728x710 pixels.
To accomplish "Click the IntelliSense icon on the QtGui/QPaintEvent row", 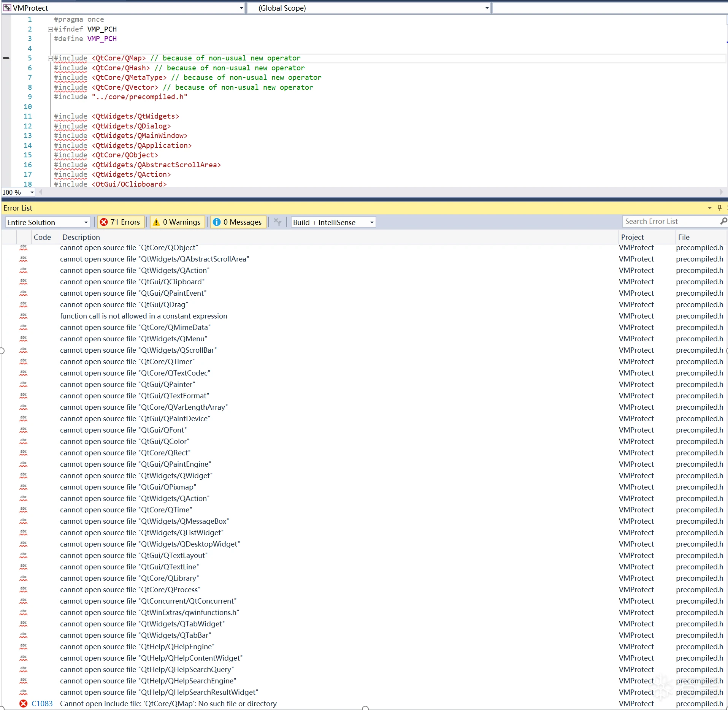I will pos(24,293).
